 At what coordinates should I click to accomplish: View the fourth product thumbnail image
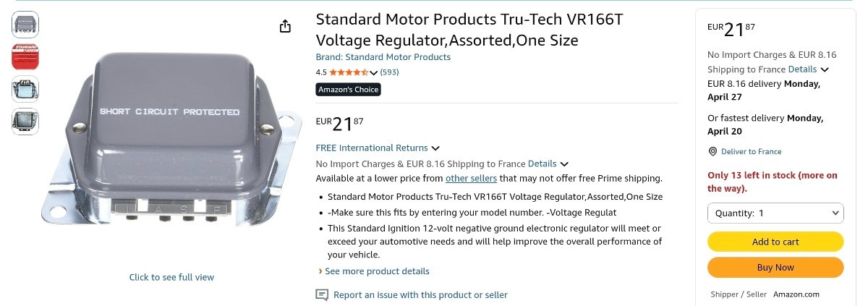(x=25, y=120)
